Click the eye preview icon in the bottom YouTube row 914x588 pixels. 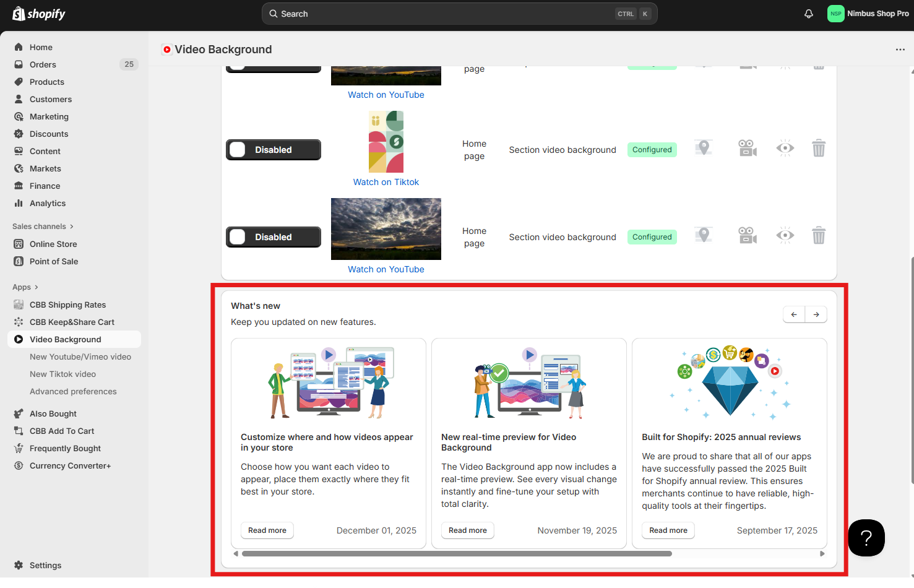coord(785,235)
